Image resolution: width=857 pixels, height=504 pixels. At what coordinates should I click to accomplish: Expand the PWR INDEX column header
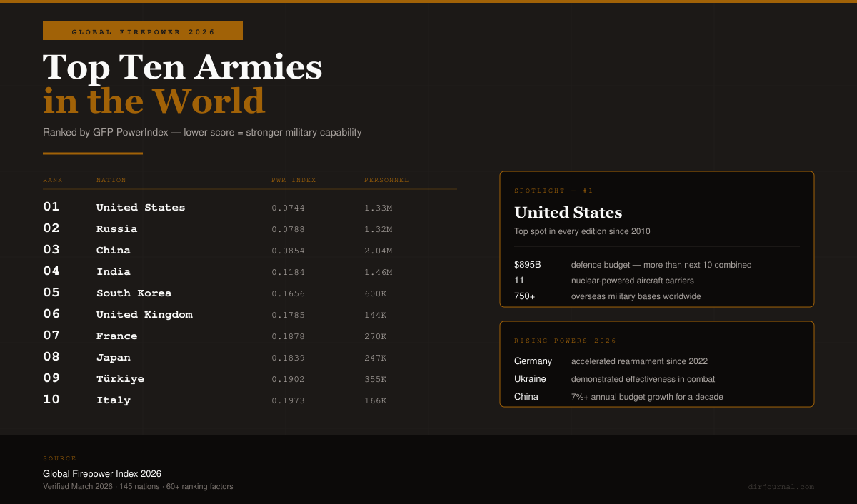tap(294, 180)
